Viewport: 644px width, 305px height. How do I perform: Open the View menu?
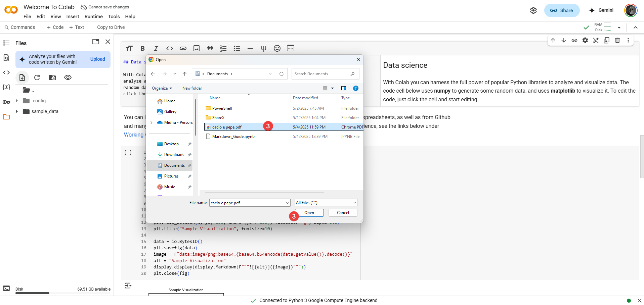tap(56, 16)
